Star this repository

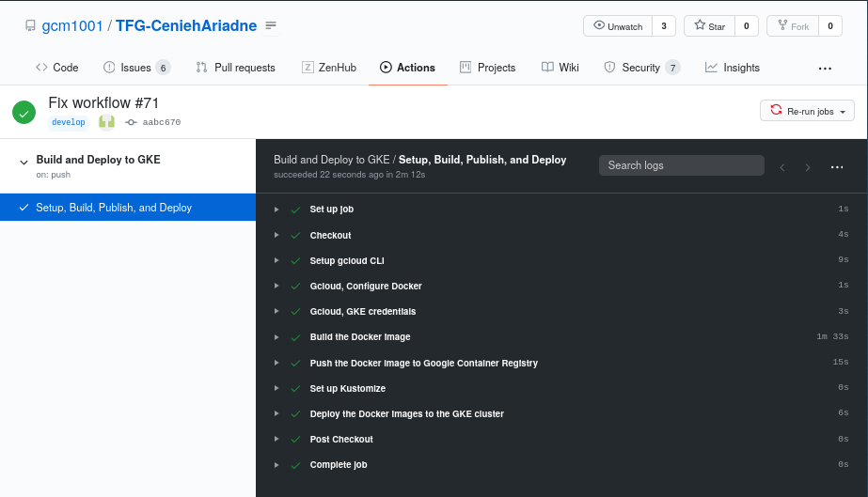point(710,26)
